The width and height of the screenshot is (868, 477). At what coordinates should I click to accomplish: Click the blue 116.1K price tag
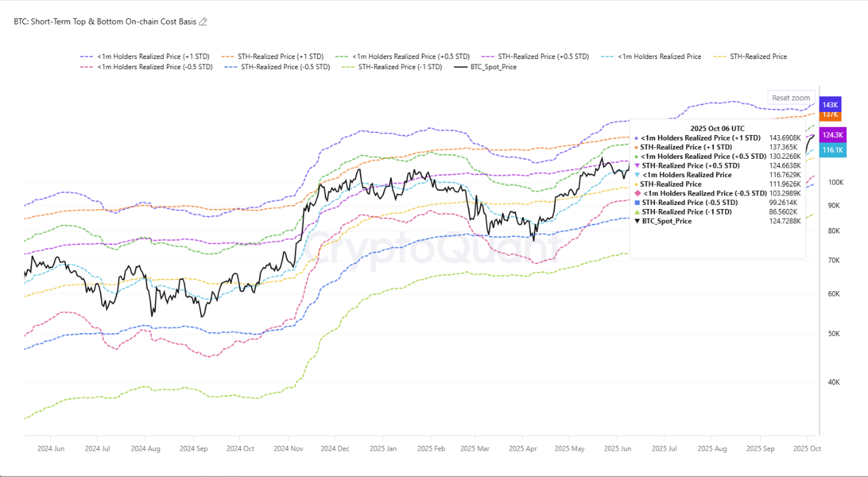click(x=831, y=150)
